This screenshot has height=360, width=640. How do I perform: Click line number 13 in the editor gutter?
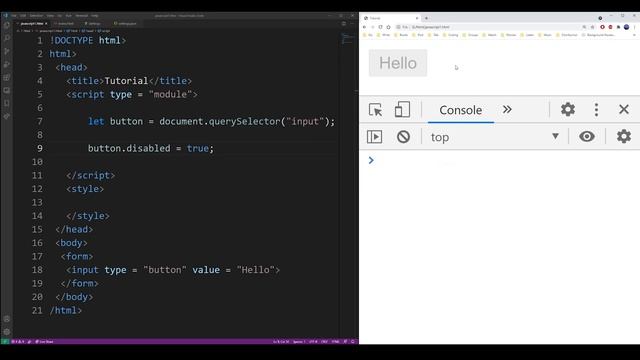(x=37, y=202)
